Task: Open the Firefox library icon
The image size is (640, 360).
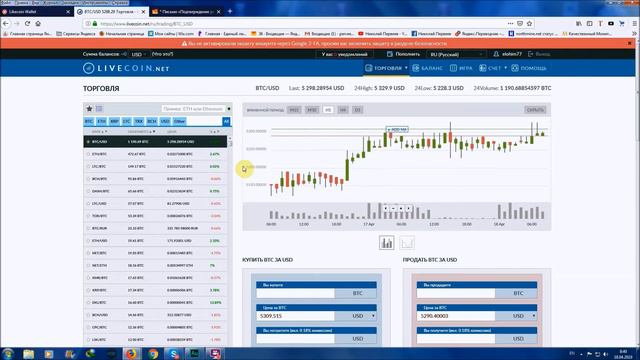Action: (x=579, y=24)
